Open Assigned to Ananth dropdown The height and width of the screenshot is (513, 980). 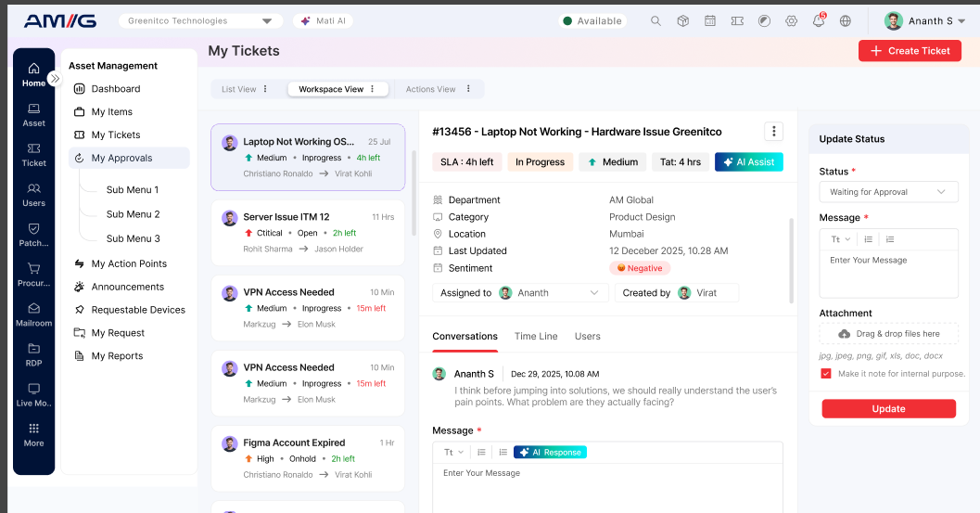[520, 293]
